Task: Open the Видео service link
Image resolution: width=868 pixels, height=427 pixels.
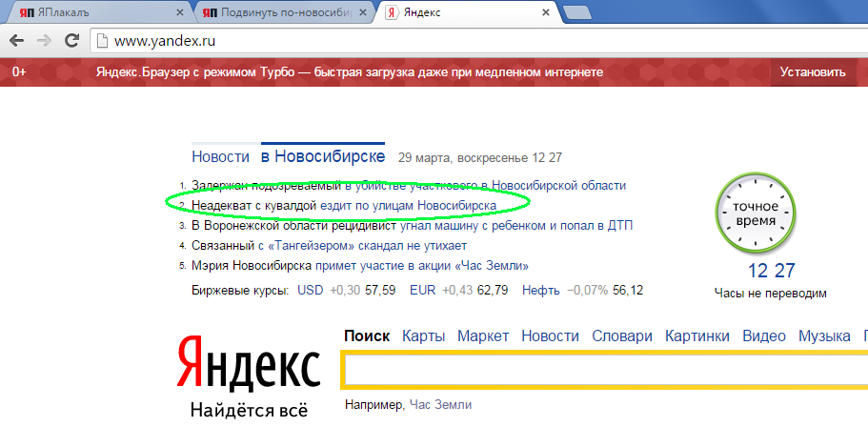Action: click(x=764, y=336)
